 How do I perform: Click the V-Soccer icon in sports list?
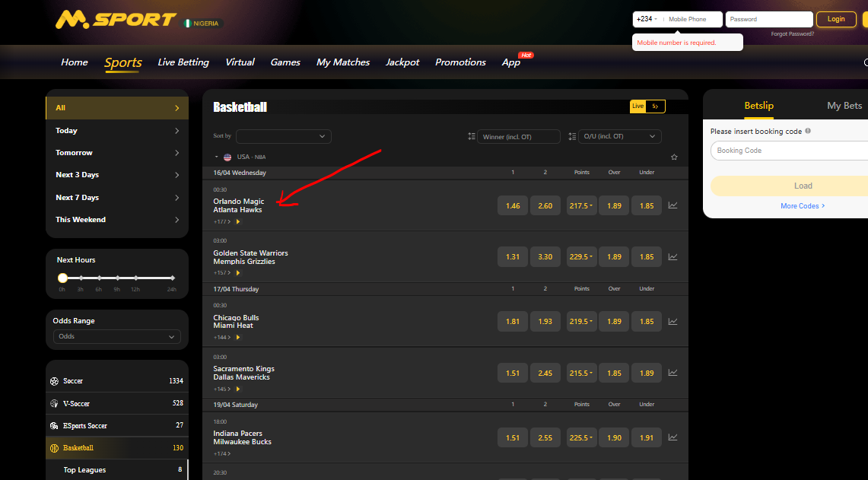(x=54, y=404)
